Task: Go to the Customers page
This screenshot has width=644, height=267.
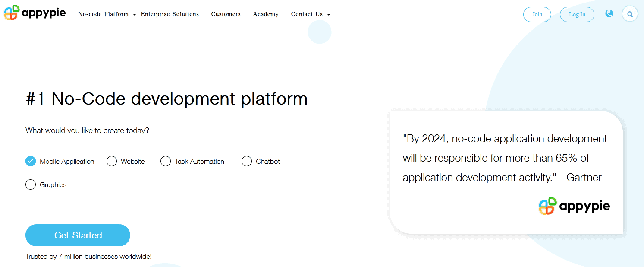Action: pyautogui.click(x=226, y=14)
